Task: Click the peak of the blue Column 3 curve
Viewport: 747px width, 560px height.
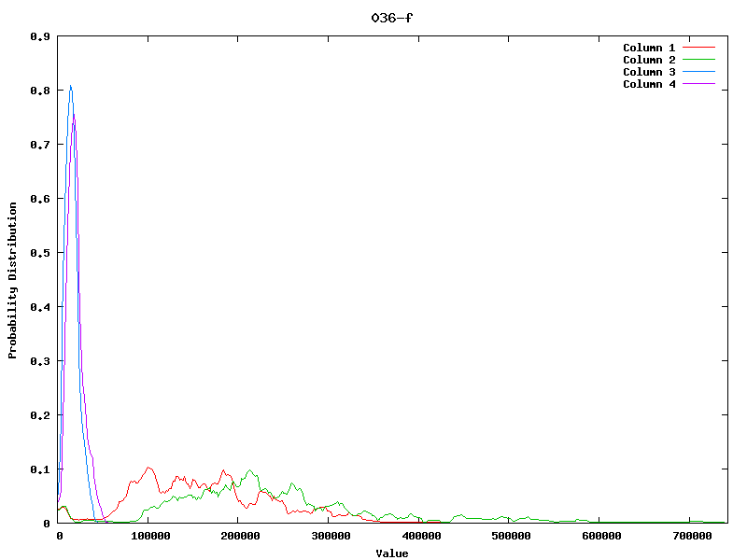Action: [x=71, y=86]
